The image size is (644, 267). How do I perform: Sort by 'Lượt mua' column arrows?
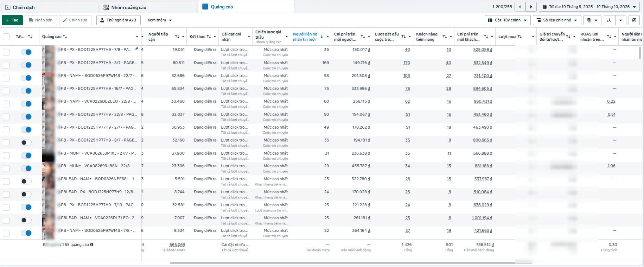point(520,37)
